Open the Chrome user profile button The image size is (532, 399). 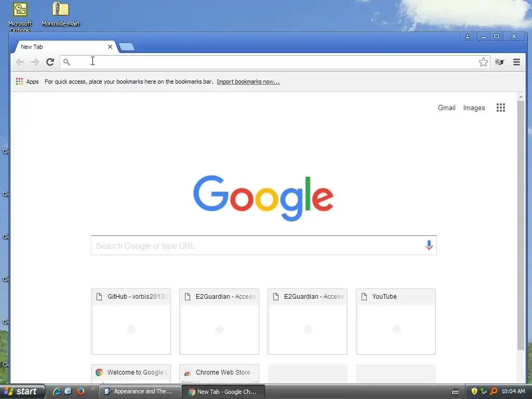[x=467, y=36]
